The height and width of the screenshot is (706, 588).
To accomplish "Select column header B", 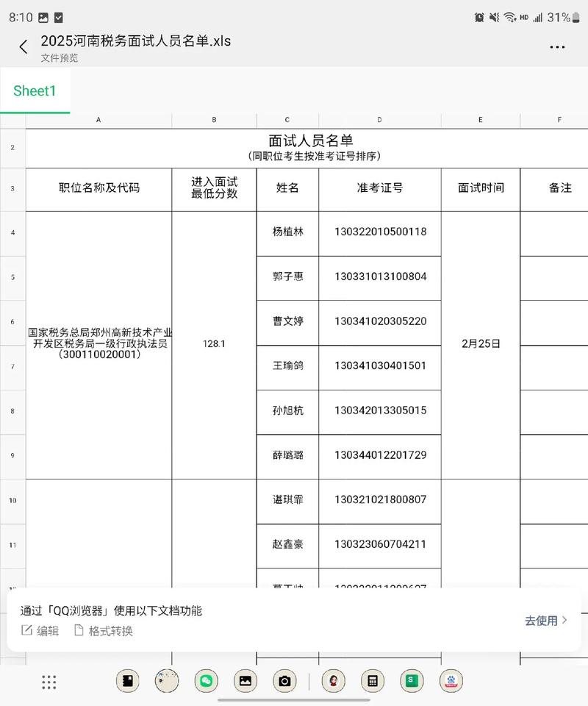I will coord(213,119).
